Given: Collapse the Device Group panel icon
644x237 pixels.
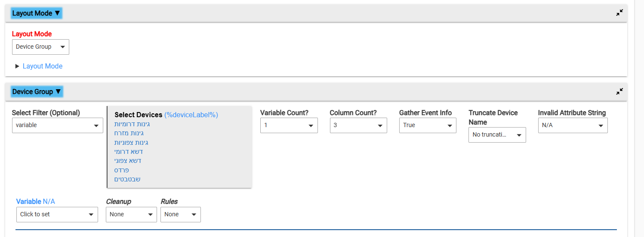Looking at the screenshot, I should 619,91.
